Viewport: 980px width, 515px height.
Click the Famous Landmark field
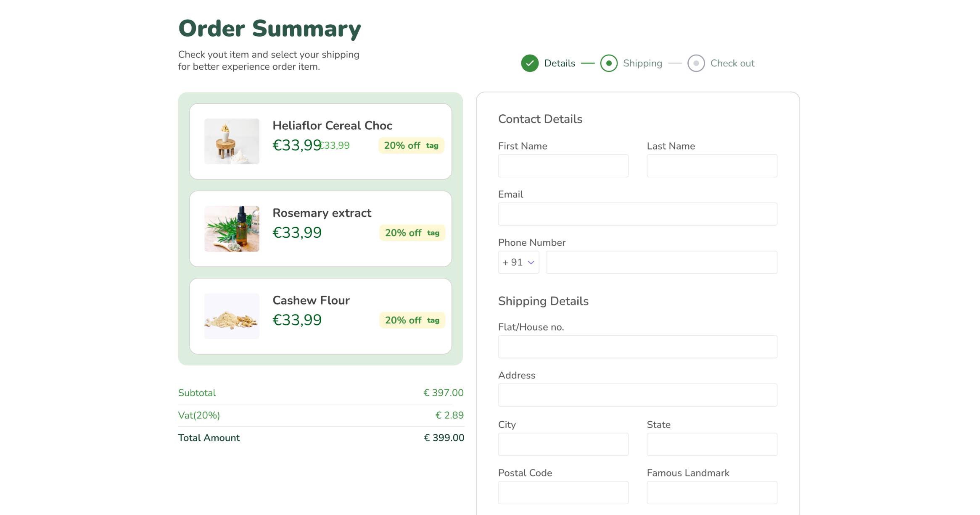click(x=712, y=493)
